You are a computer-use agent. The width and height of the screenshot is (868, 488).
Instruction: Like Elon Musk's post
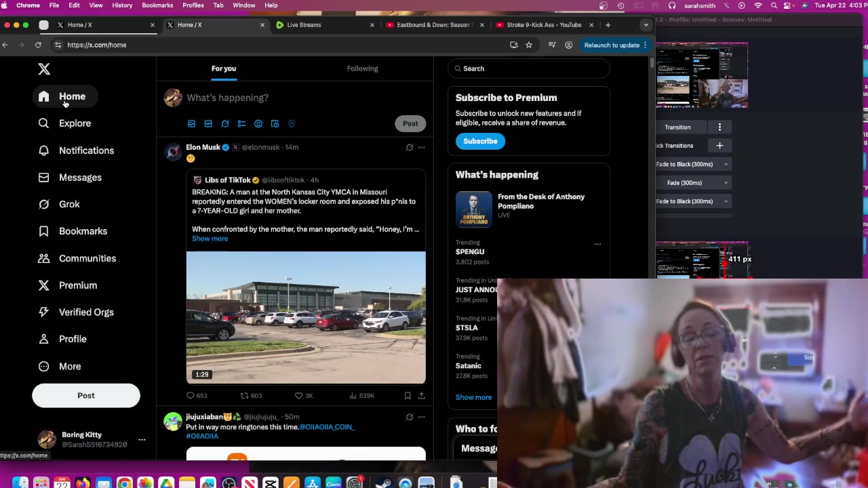[304, 395]
